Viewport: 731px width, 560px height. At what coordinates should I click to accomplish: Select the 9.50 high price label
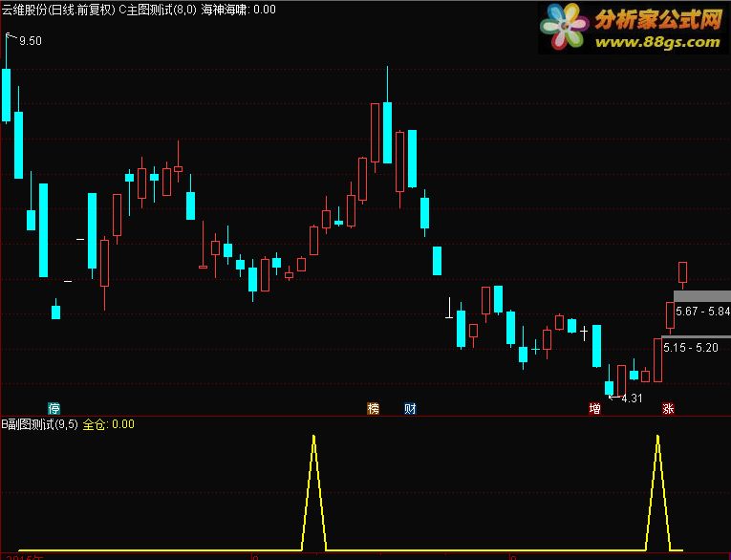pyautogui.click(x=31, y=41)
